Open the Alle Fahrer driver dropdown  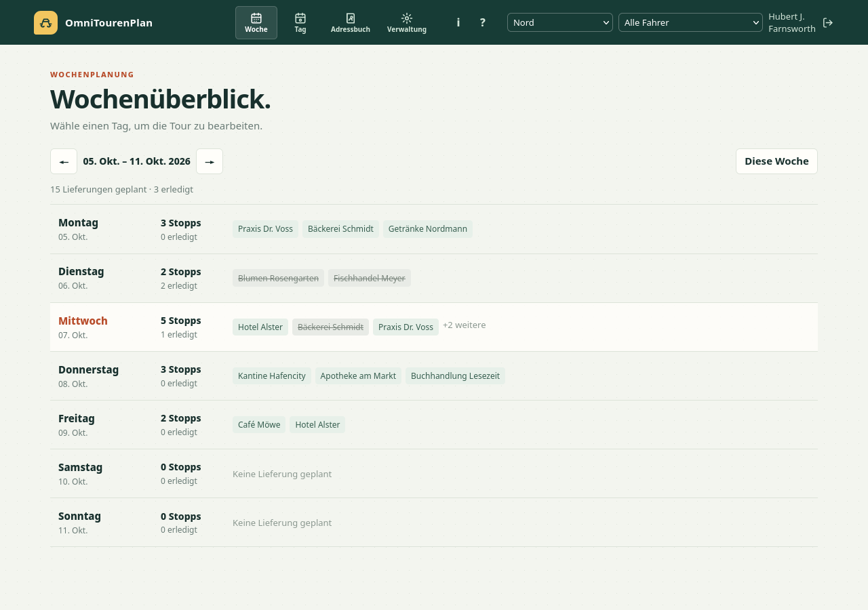click(690, 22)
